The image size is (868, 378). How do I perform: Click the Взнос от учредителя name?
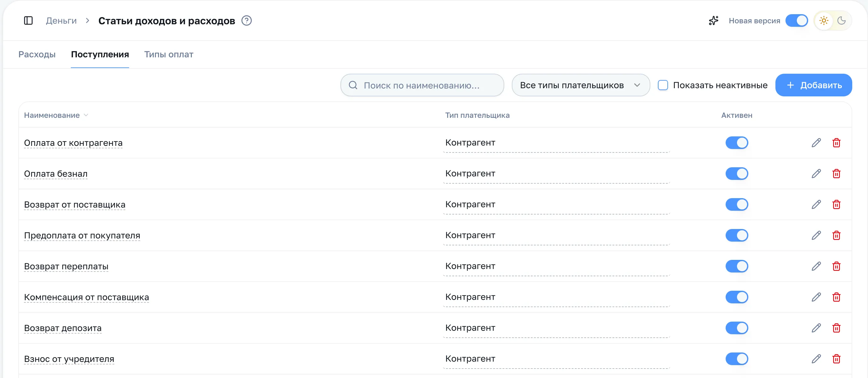pos(69,359)
